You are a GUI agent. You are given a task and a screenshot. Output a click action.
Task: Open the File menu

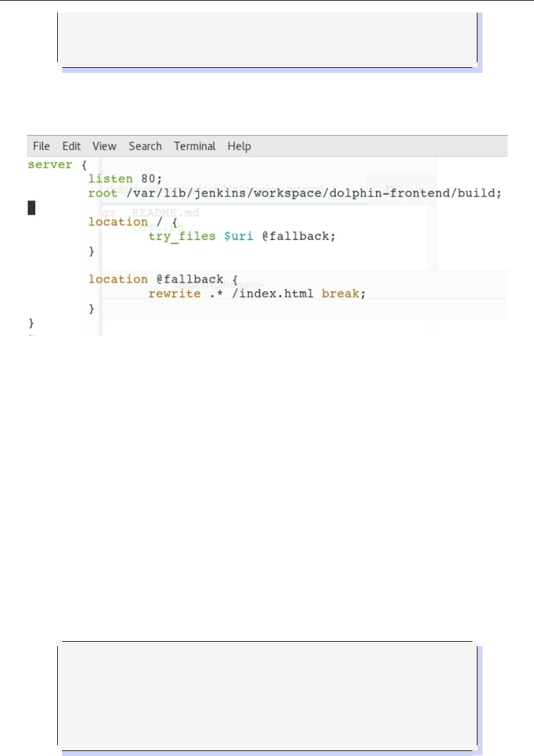[x=41, y=146]
